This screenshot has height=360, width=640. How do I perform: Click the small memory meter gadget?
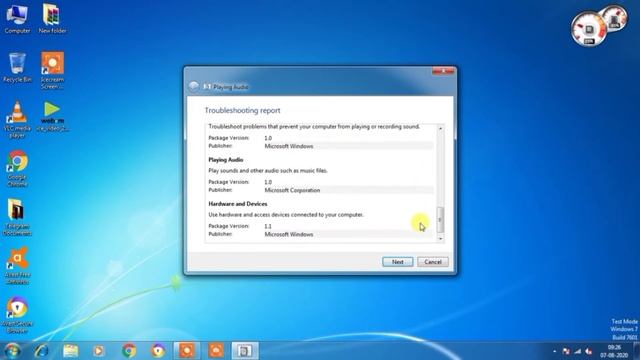click(615, 19)
